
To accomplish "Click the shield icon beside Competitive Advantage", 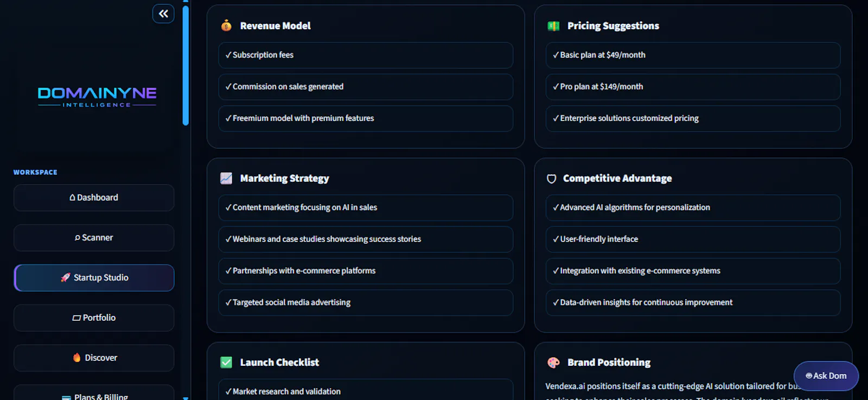I will point(551,179).
